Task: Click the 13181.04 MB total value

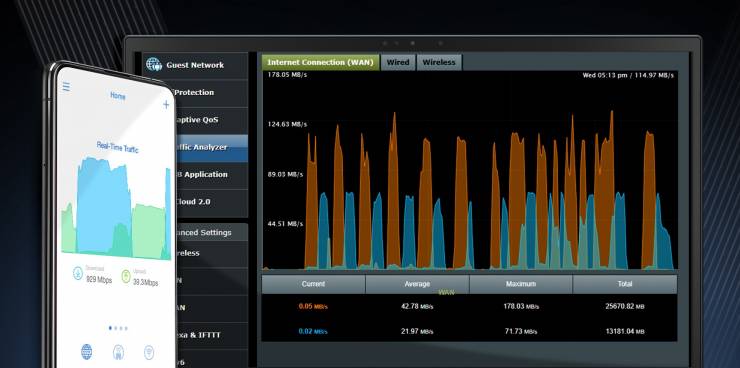Action: pos(625,332)
